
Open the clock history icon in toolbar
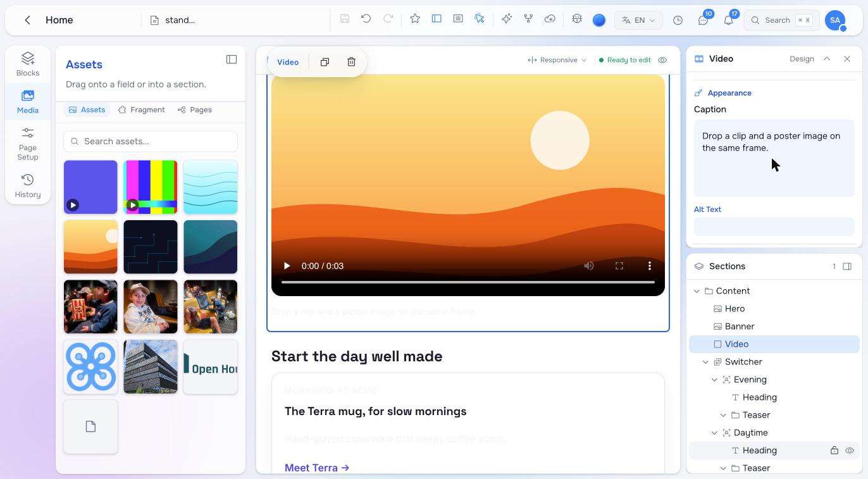tap(678, 20)
